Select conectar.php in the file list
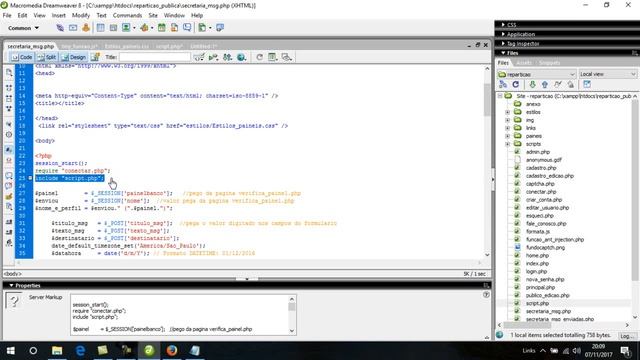This screenshot has width=640, height=360. pyautogui.click(x=541, y=192)
